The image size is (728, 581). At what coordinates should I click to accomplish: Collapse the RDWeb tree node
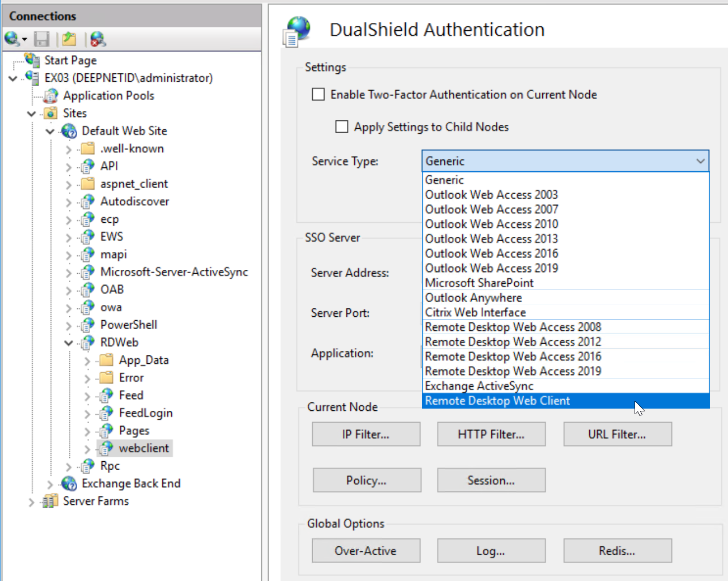pyautogui.click(x=69, y=343)
